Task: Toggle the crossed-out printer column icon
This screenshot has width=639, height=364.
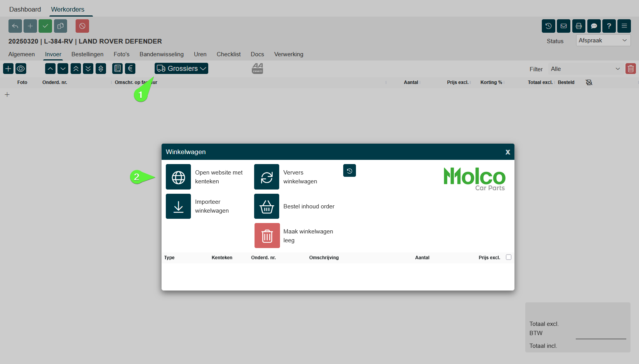Action: (588, 82)
